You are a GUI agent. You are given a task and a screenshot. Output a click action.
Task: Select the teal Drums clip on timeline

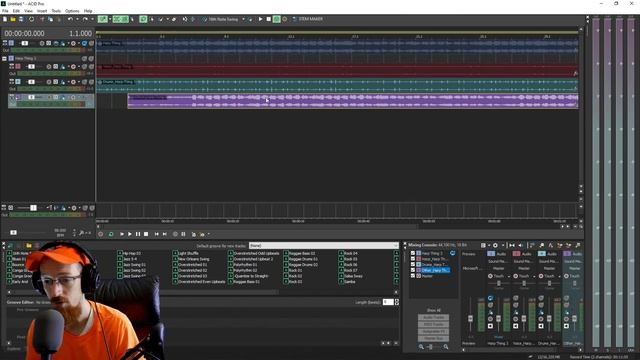(337, 85)
